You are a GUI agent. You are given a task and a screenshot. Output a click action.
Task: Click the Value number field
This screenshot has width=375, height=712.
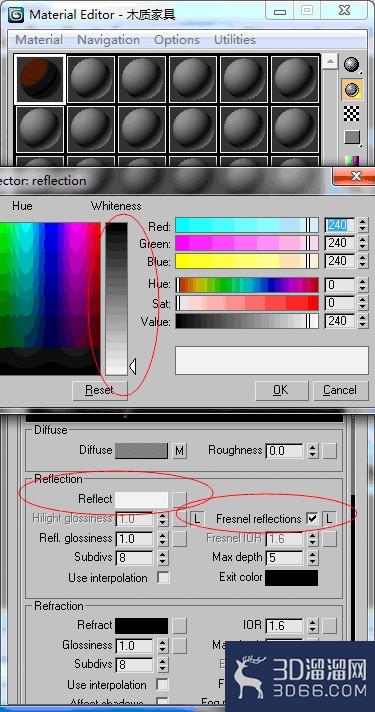pos(340,321)
